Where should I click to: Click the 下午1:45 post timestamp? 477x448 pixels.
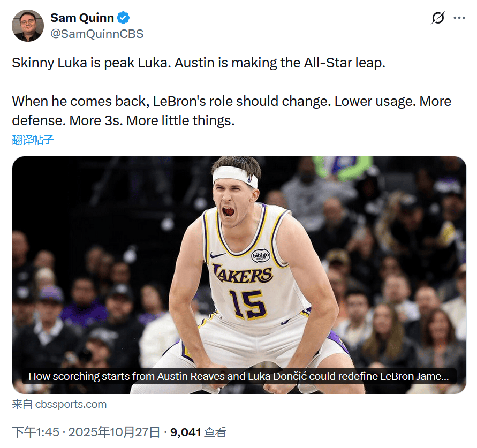[x=36, y=432]
